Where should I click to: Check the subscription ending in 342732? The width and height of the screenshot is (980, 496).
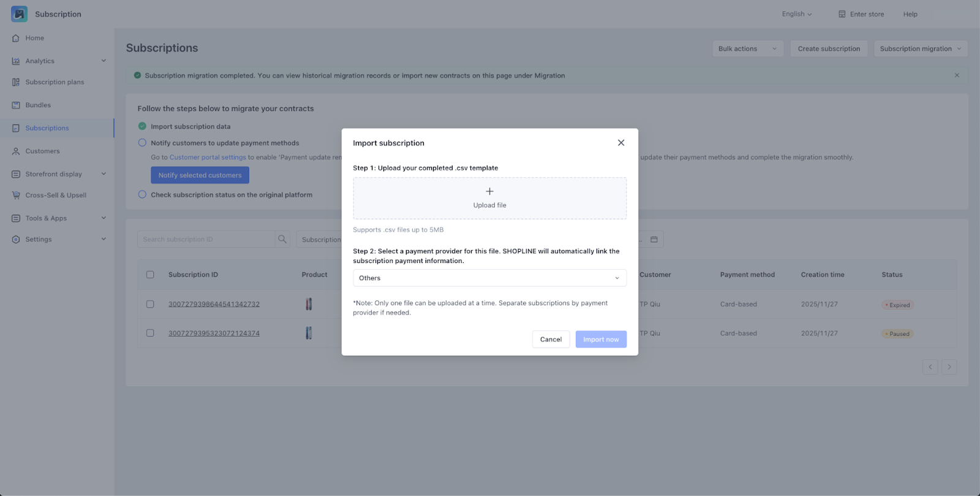tap(150, 304)
